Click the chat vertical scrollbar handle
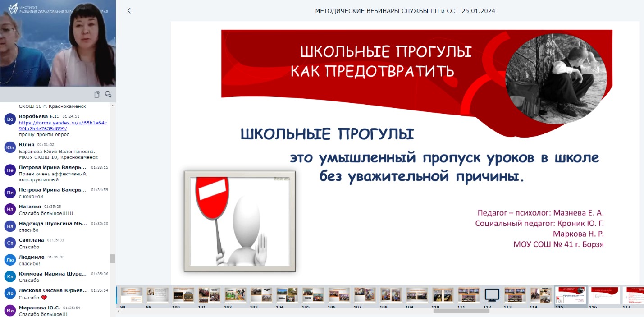This screenshot has width=644, height=317. [113, 258]
